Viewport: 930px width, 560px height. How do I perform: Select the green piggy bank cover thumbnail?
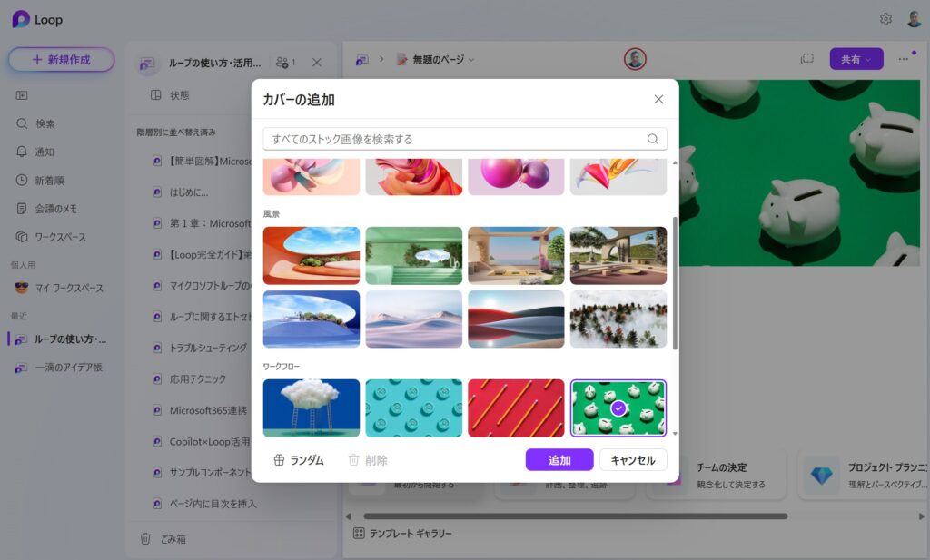coord(618,408)
